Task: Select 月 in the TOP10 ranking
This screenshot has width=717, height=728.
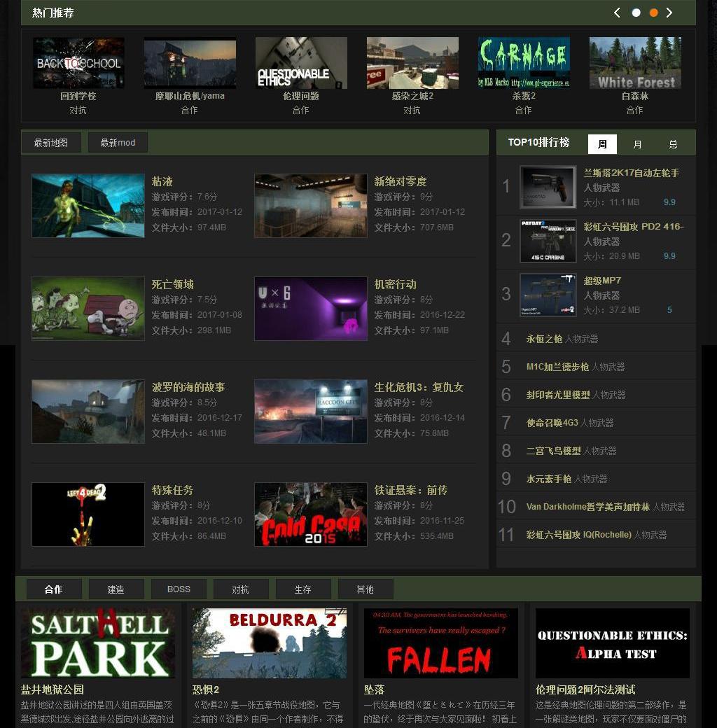Action: click(636, 144)
